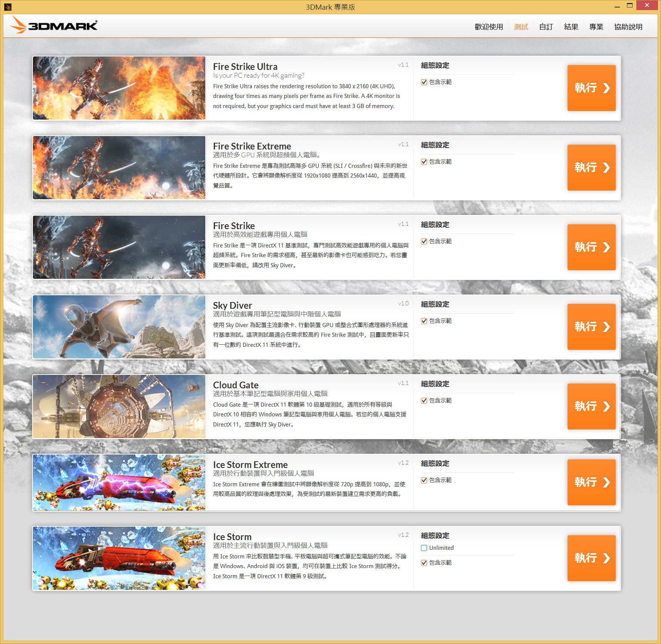
Task: Enable the Unlimited option for Ice Storm
Action: 424,548
